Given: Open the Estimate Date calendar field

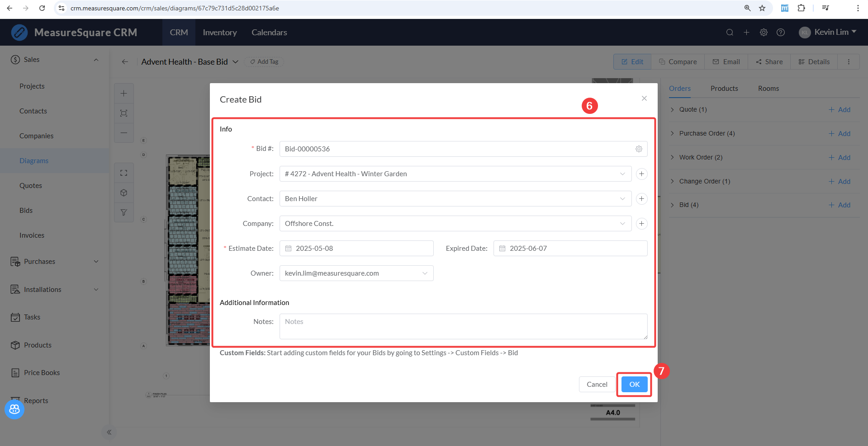Looking at the screenshot, I should point(356,249).
